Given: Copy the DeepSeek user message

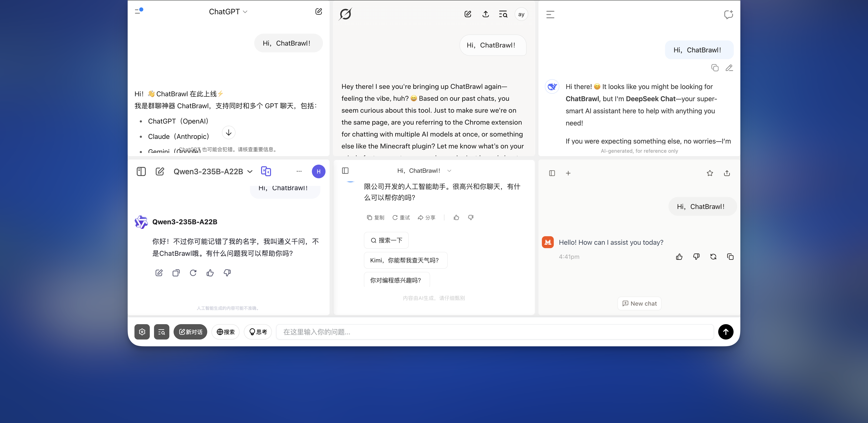Looking at the screenshot, I should point(715,68).
